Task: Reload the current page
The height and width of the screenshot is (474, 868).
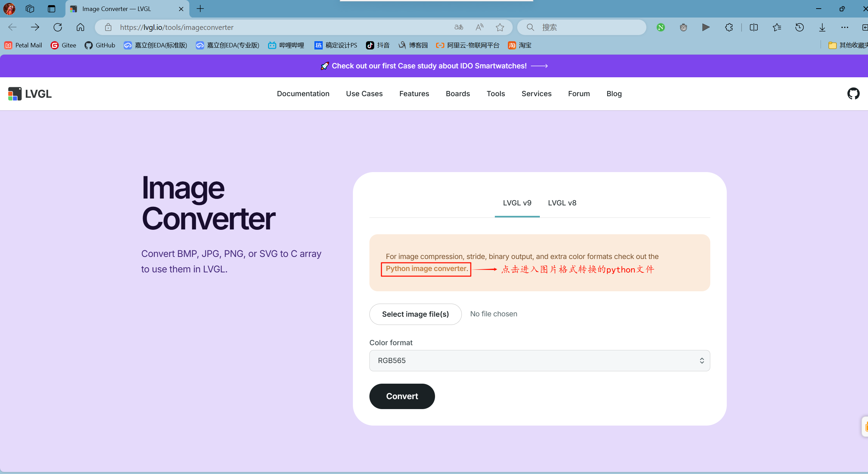Action: pyautogui.click(x=58, y=27)
